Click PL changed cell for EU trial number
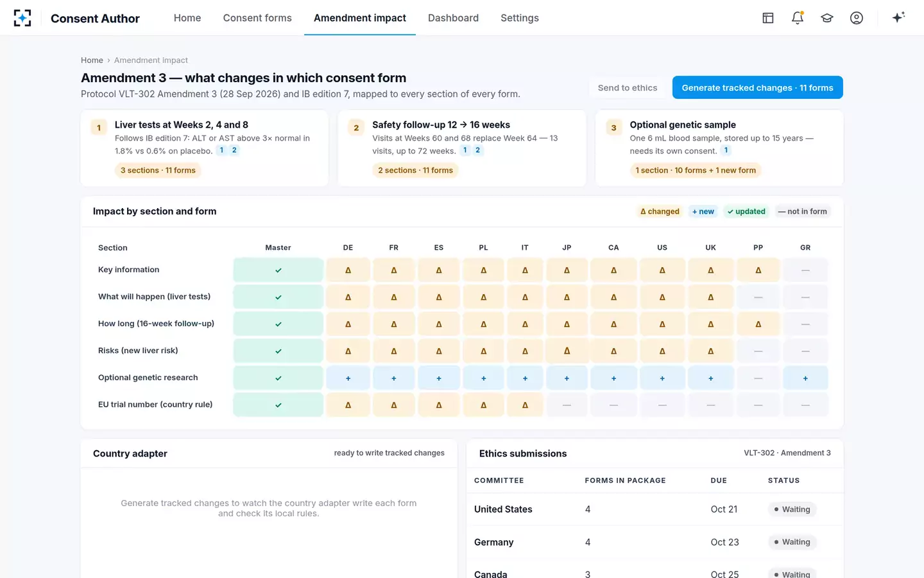The width and height of the screenshot is (924, 578). [x=484, y=405]
